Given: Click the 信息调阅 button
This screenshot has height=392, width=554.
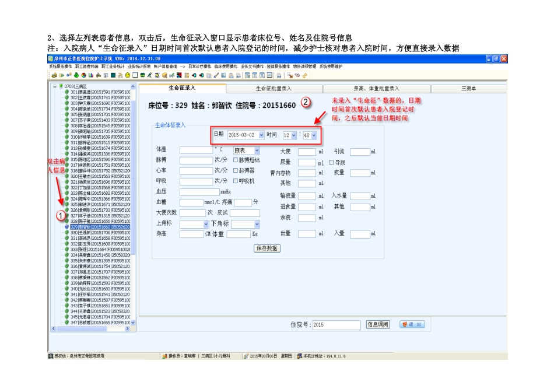Looking at the screenshot, I should (378, 324).
